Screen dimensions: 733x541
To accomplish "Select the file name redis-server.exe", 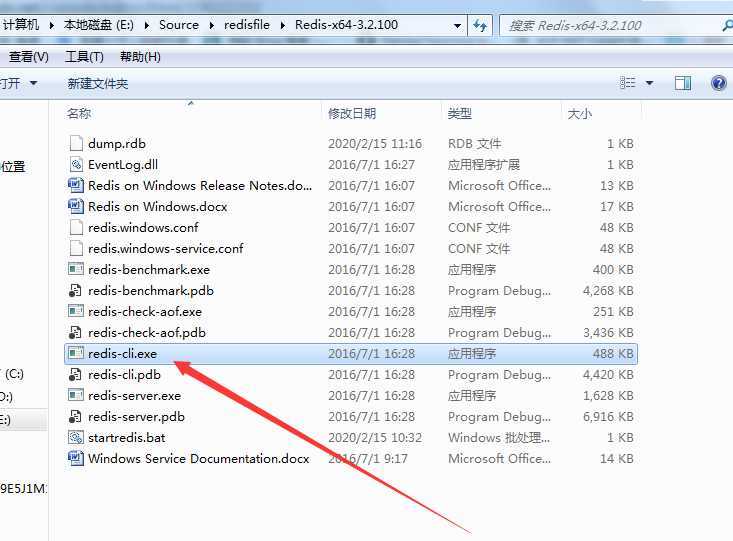I will pyautogui.click(x=134, y=396).
